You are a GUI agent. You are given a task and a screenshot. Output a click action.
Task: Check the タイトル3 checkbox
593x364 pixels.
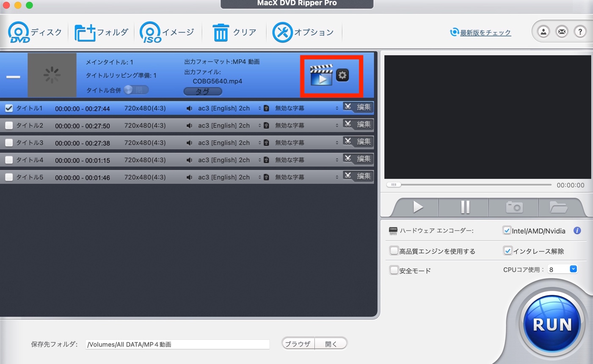9,143
